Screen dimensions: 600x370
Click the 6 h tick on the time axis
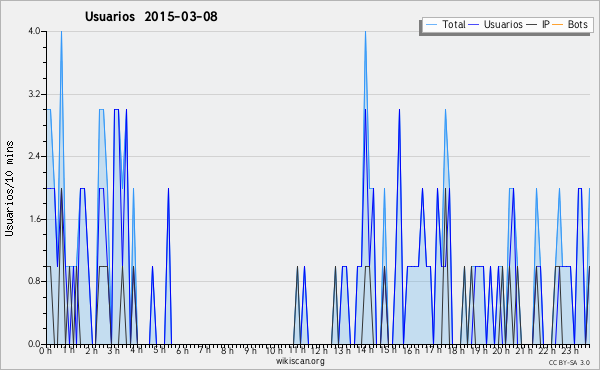coord(182,350)
